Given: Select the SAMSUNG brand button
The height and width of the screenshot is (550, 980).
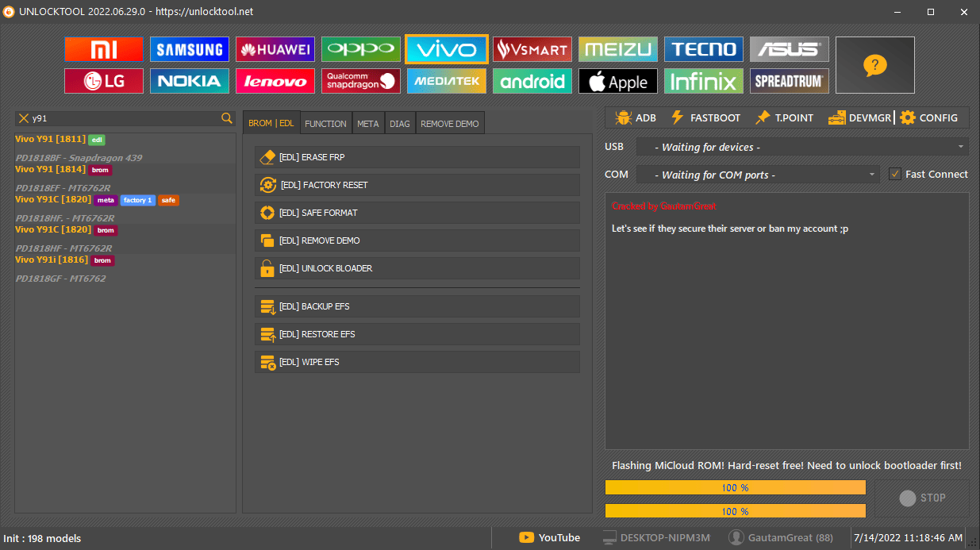Looking at the screenshot, I should [189, 48].
